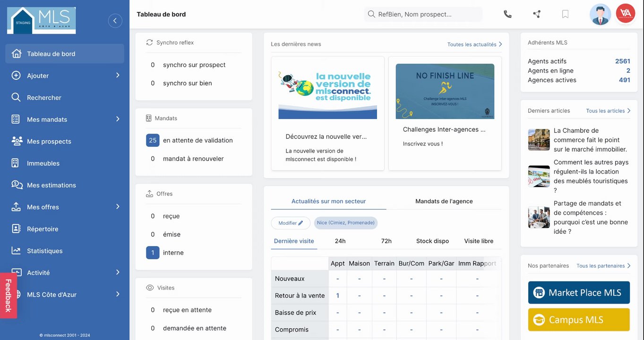Expand the Mes mandats submenu chevron

(x=118, y=119)
